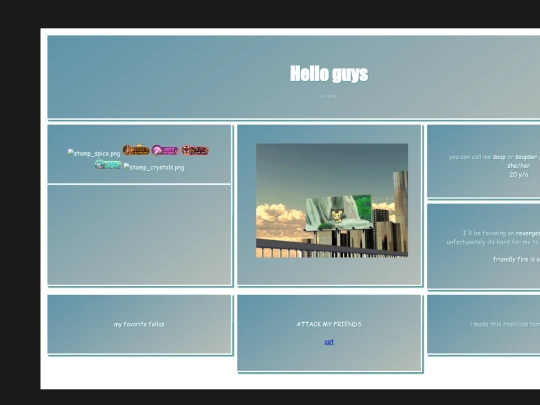Click the 'I'll be focusing on' line
Image resolution: width=540 pixels, height=405 pixels.
501,233
